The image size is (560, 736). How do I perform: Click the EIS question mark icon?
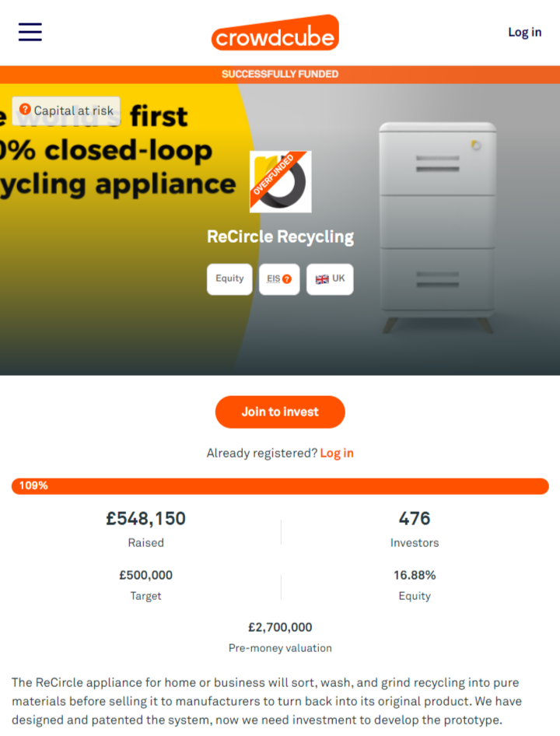(x=287, y=279)
